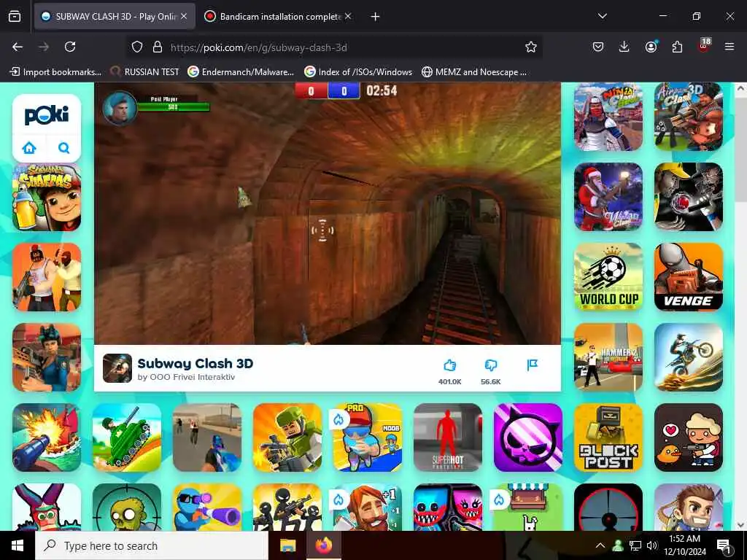Open extensions puzzle icon
The height and width of the screenshot is (560, 747).
coord(677,47)
